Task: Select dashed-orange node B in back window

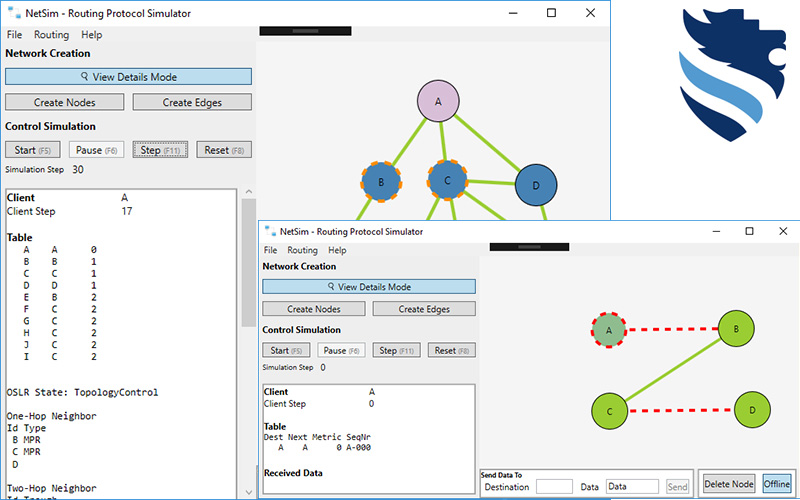Action: pyautogui.click(x=381, y=182)
